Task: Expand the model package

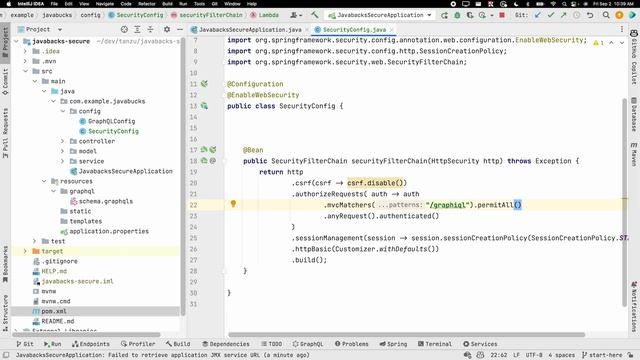Action: click(x=62, y=151)
